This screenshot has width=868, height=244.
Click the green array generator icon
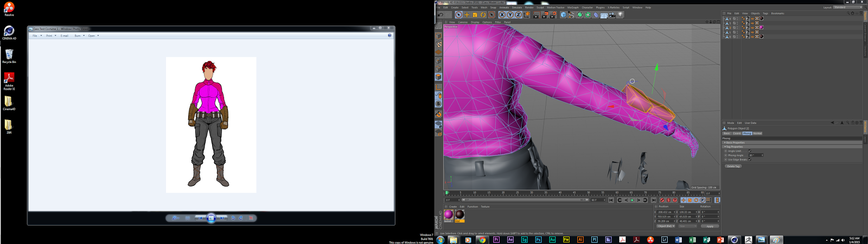[x=588, y=15]
